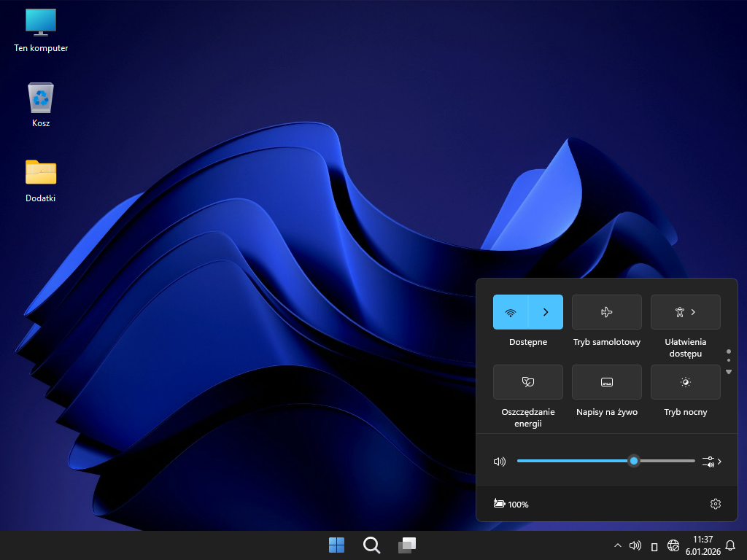
Task: Mute volume using speaker icon beside slider
Action: pyautogui.click(x=500, y=462)
